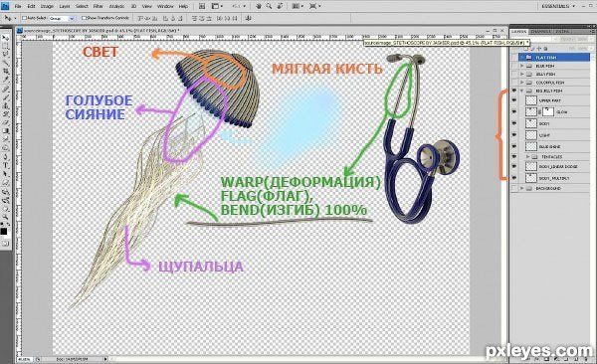Hide the BIG JELLY FISH group

[514, 91]
